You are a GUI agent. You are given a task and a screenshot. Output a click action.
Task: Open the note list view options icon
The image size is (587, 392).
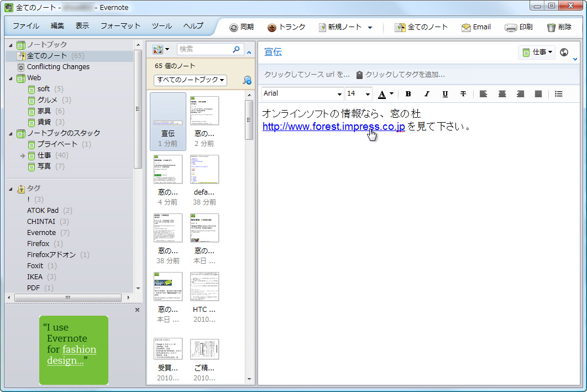161,49
